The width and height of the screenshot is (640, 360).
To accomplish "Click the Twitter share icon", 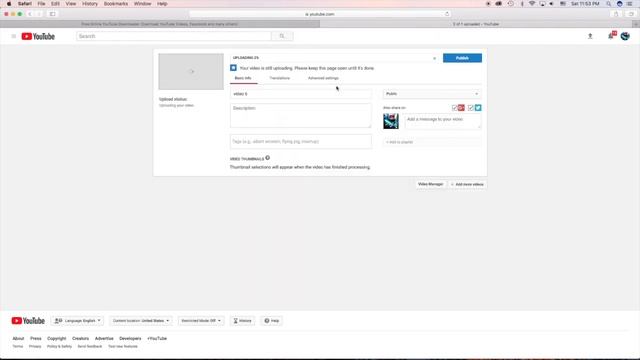I will (x=478, y=108).
